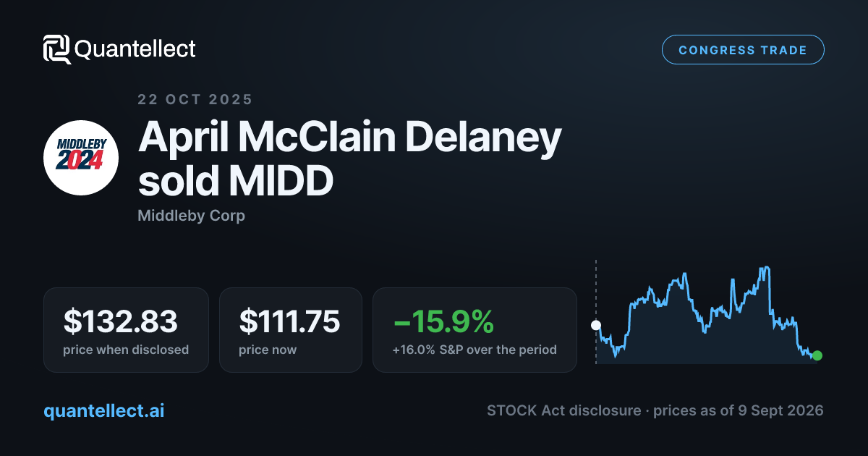Click the Middleby Corp company name
Image resolution: width=868 pixels, height=456 pixels.
point(191,216)
